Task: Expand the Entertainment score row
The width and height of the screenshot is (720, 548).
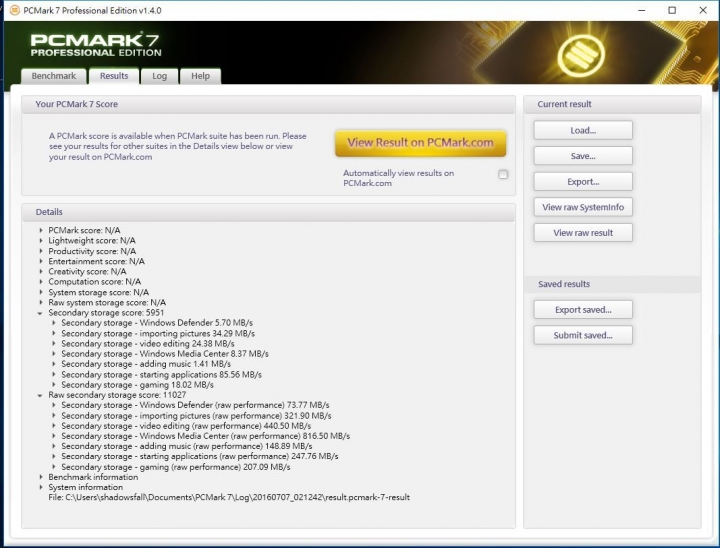Action: (41, 261)
